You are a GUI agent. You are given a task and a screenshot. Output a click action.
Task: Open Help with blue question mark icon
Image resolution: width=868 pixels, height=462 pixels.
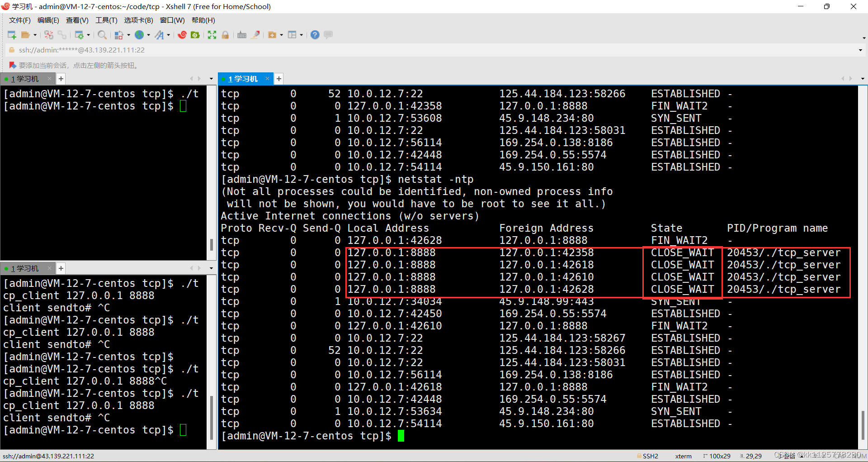[x=315, y=35]
